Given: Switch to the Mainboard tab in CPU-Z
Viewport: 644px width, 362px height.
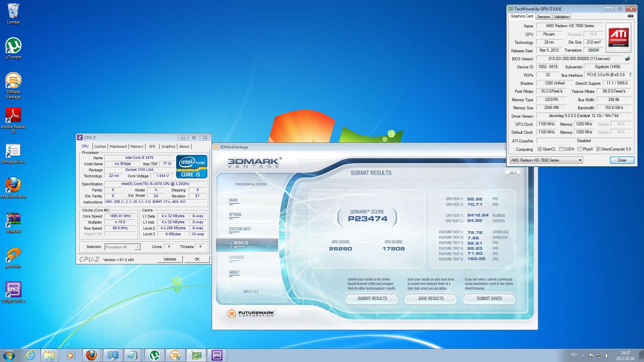Looking at the screenshot, I should (118, 146).
